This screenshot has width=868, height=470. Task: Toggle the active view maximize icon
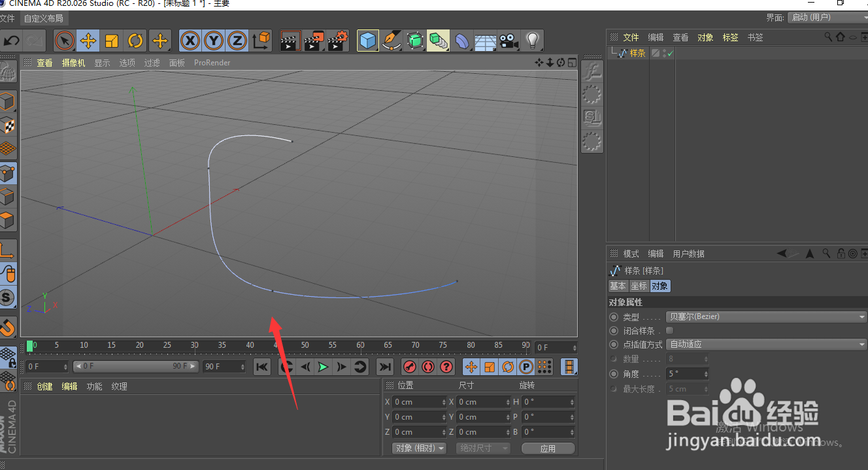[572, 62]
